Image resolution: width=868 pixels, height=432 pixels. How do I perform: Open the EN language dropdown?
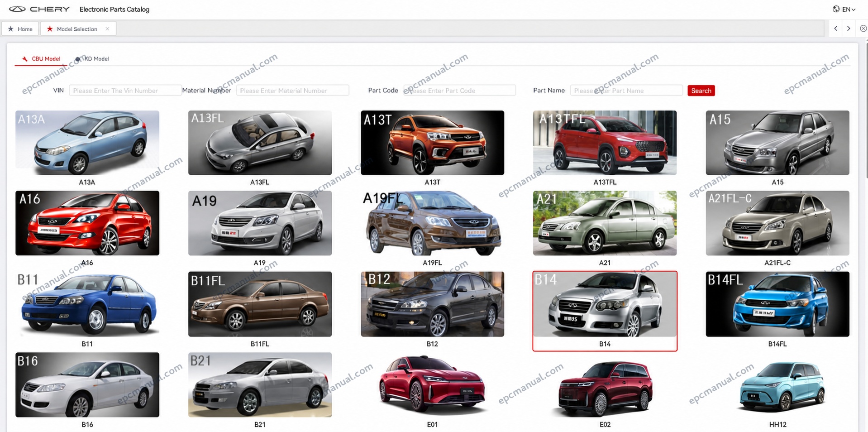(x=848, y=9)
